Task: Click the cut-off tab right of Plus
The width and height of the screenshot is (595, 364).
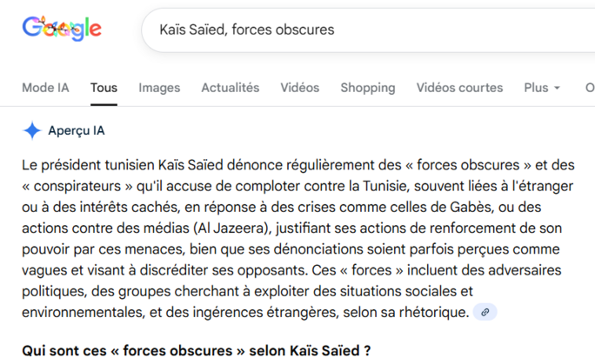Action: (589, 88)
